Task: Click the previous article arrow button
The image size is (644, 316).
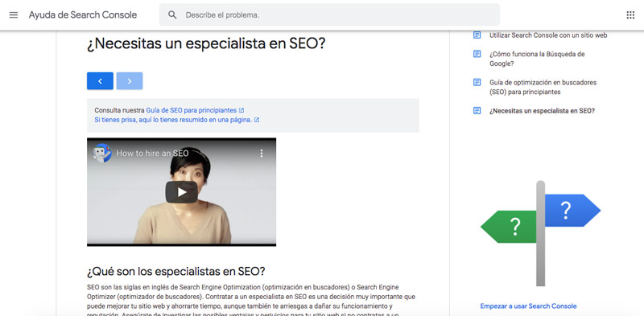Action: click(100, 81)
